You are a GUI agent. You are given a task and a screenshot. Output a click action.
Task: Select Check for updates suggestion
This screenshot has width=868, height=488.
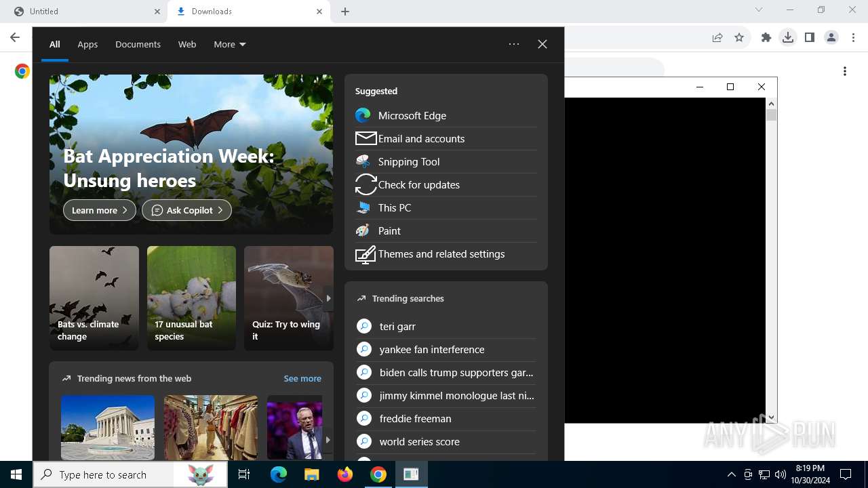[446, 184]
